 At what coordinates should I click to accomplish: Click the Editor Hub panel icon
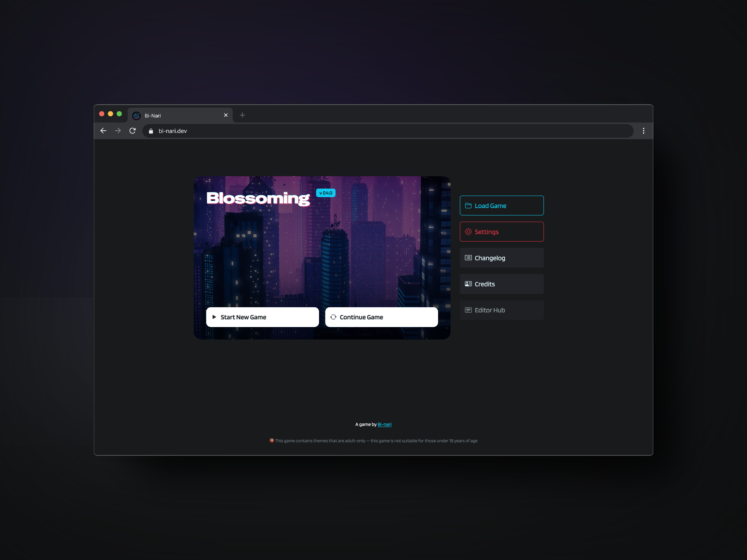(x=468, y=310)
